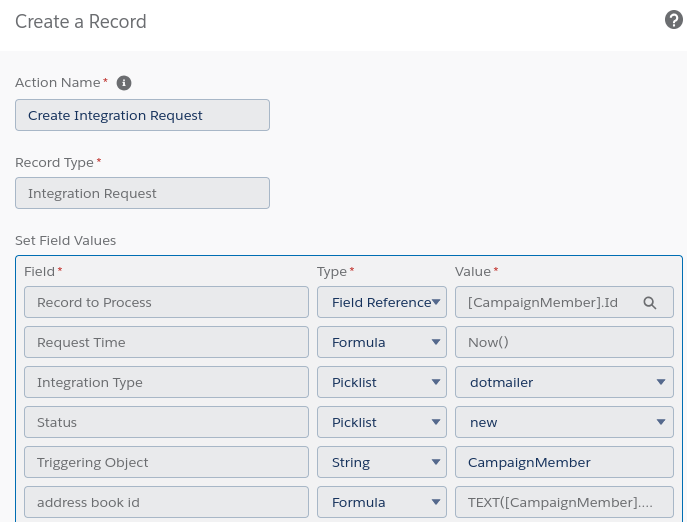The image size is (687, 527).
Task: Expand the Status value picklist showing new
Action: tap(564, 423)
